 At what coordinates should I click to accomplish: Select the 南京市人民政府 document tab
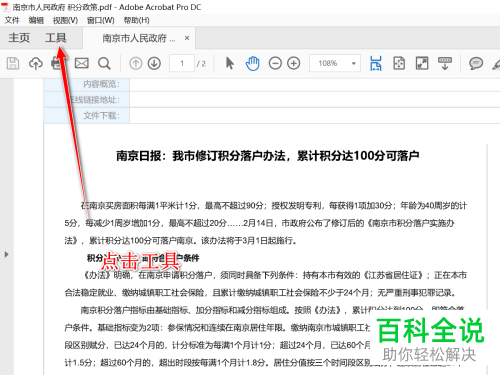[x=138, y=38]
